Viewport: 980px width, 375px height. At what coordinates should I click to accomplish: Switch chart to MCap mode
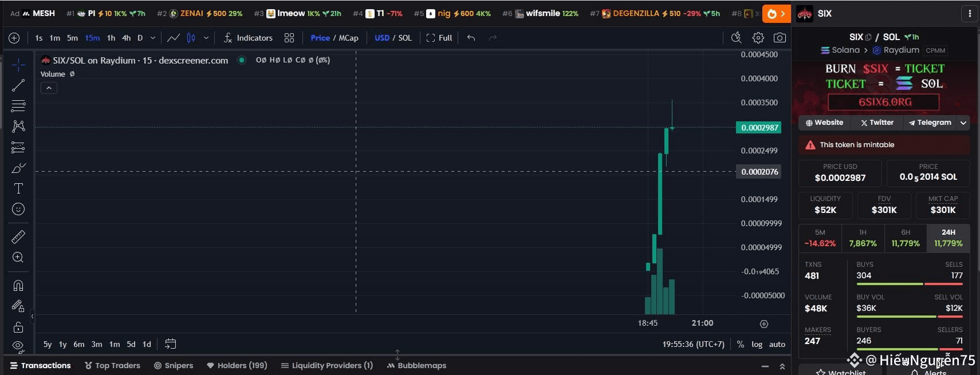point(349,38)
